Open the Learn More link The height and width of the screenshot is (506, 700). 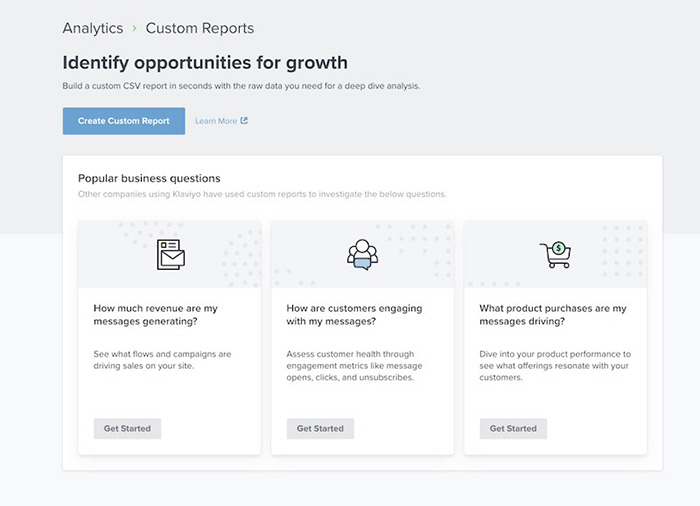[x=216, y=121]
